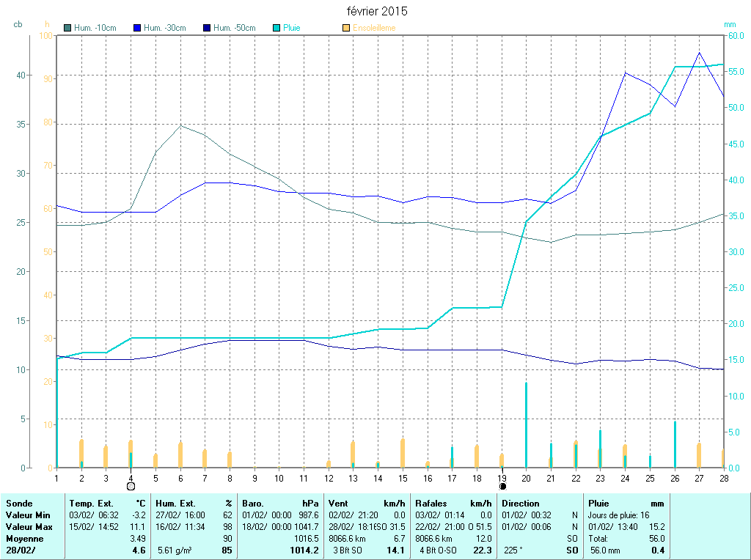Click the cb unit label on left axis
This screenshot has width=751, height=560.
pyautogui.click(x=18, y=24)
